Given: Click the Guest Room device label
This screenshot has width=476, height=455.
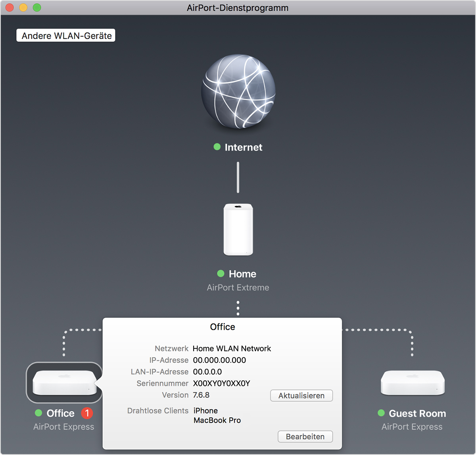Looking at the screenshot, I should [x=417, y=413].
